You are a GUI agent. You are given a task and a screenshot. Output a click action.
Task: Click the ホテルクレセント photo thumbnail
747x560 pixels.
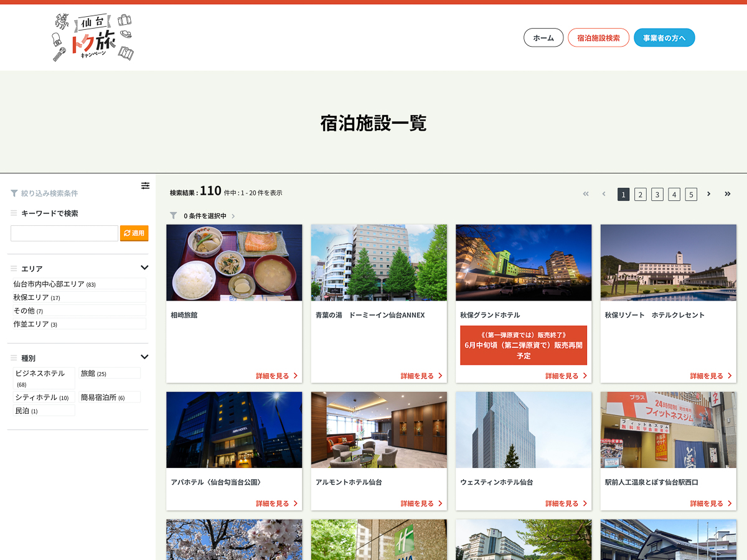click(669, 263)
